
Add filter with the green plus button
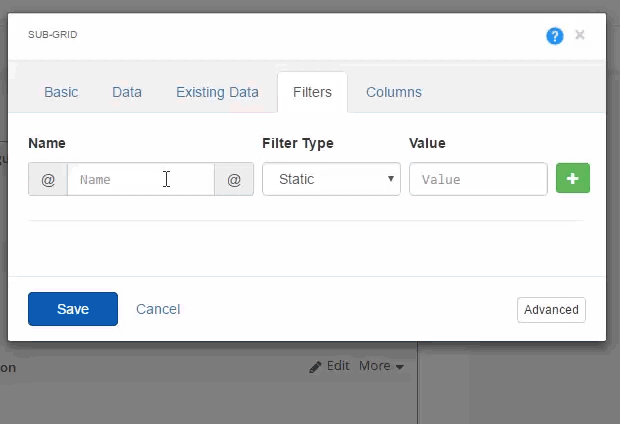click(573, 178)
